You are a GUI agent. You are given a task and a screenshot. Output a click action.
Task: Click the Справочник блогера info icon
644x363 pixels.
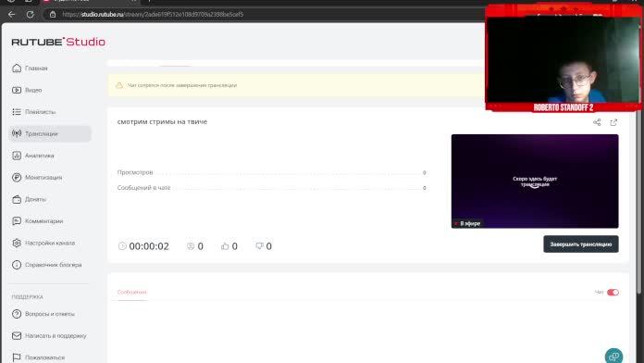(x=17, y=265)
